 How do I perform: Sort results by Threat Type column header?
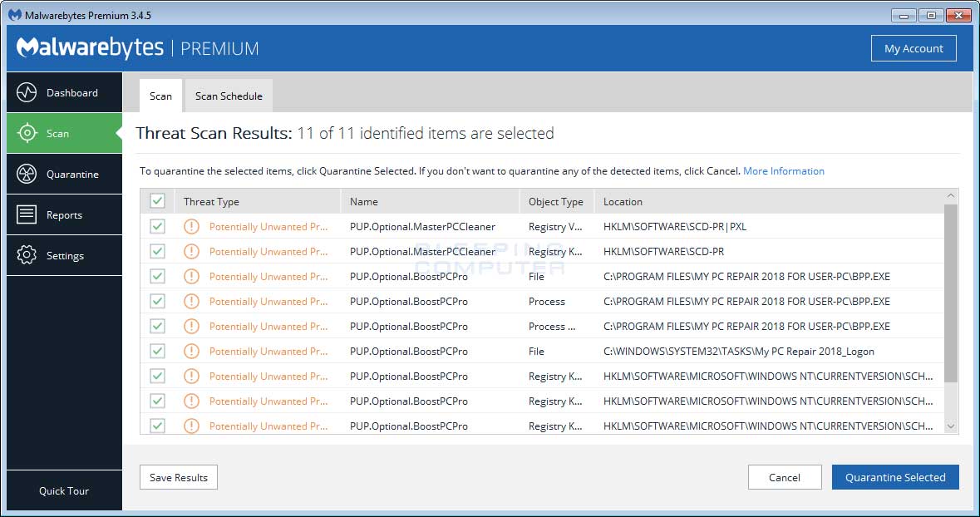click(211, 201)
